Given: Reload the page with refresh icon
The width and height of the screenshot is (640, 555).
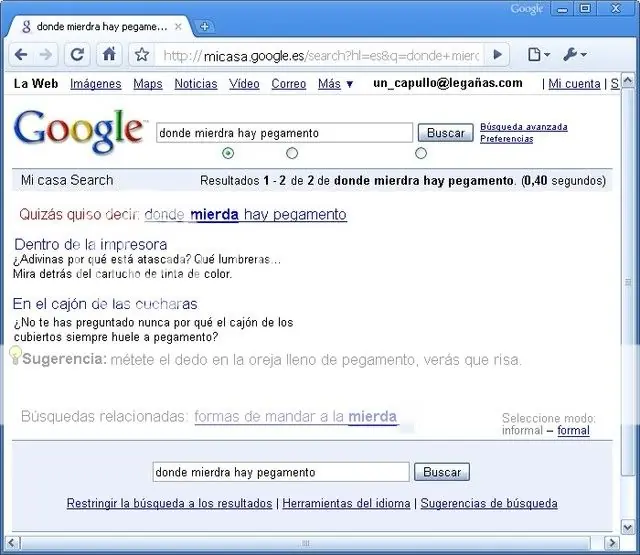Looking at the screenshot, I should [x=78, y=54].
